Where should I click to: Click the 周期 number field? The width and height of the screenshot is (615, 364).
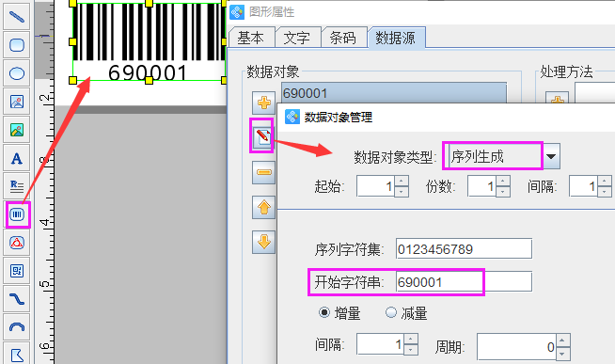pyautogui.click(x=517, y=347)
